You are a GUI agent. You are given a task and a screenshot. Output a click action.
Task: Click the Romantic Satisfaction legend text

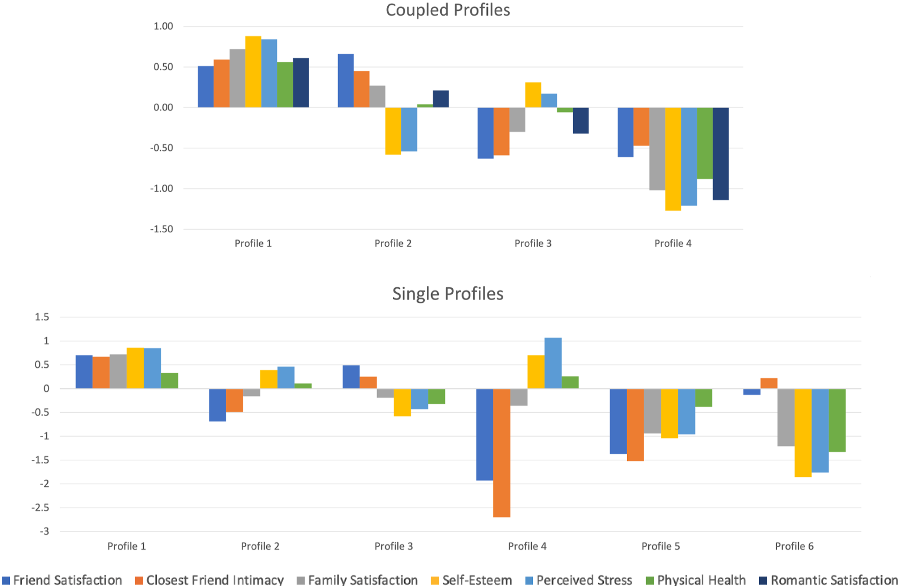[x=834, y=580]
